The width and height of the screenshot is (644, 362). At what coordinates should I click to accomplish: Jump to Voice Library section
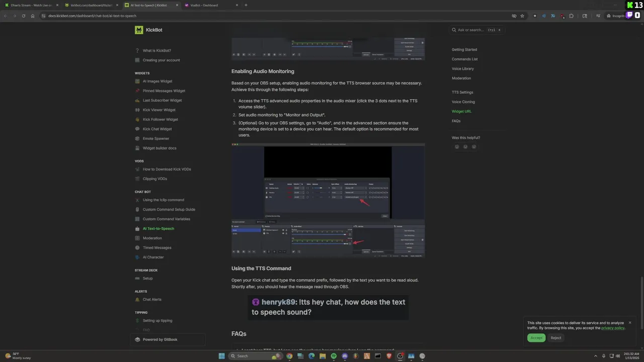(x=463, y=69)
